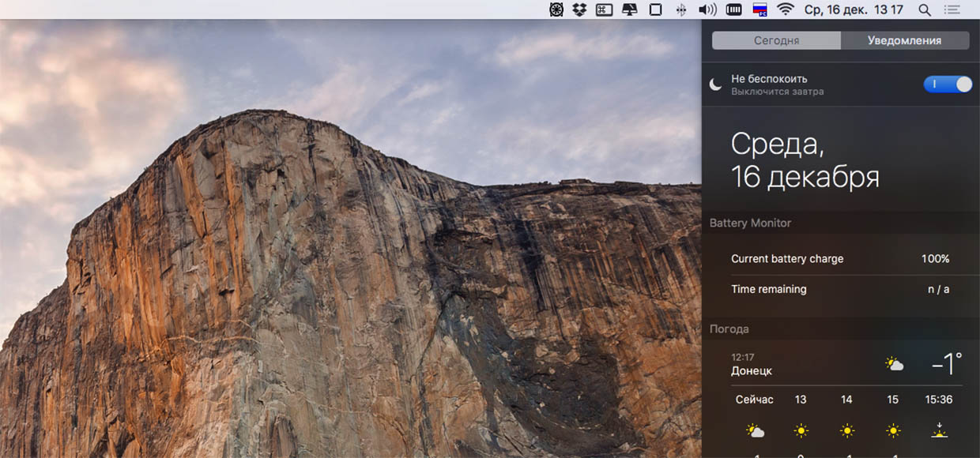Click the 13 hour forecast label

801,400
